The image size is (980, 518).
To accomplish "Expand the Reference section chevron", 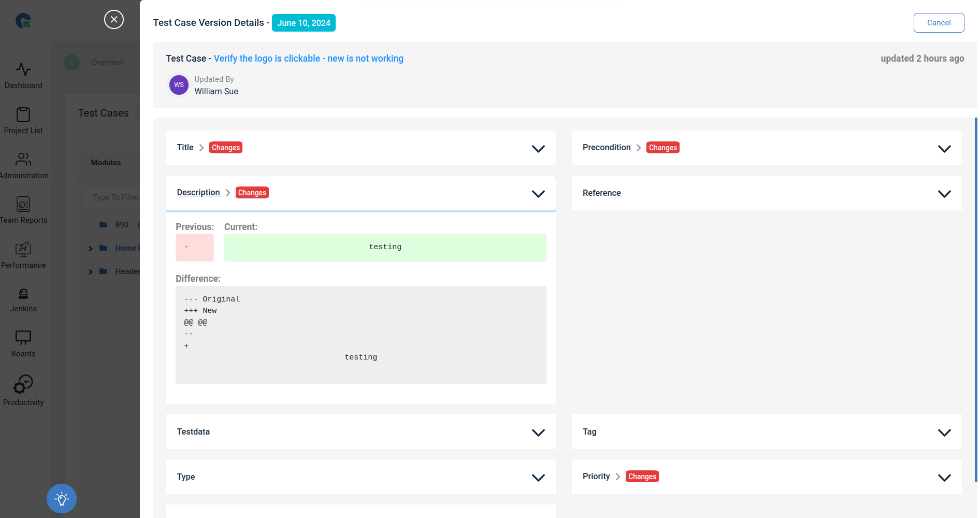I will pyautogui.click(x=944, y=194).
